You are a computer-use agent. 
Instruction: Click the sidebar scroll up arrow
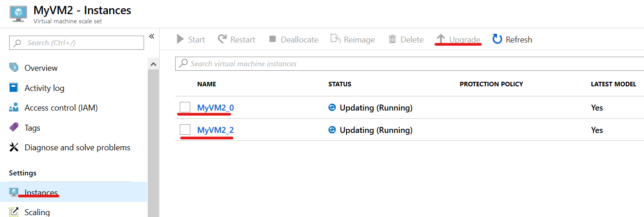coord(153,64)
